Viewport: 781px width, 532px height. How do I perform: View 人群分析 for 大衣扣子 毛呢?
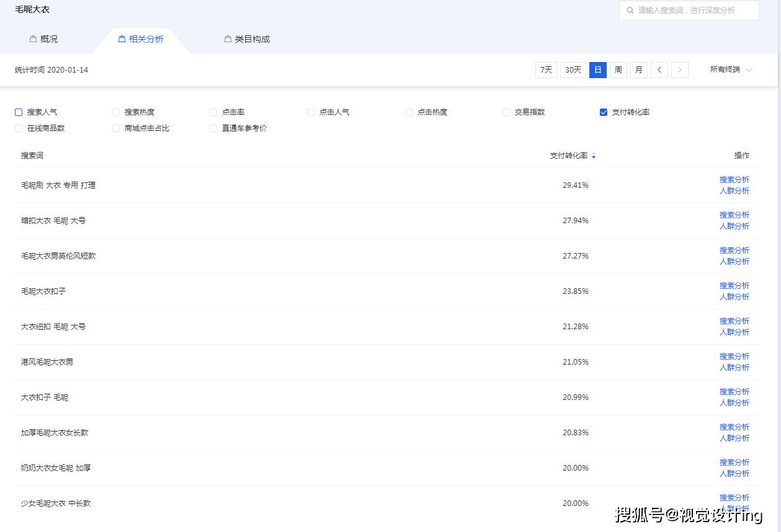(x=734, y=403)
